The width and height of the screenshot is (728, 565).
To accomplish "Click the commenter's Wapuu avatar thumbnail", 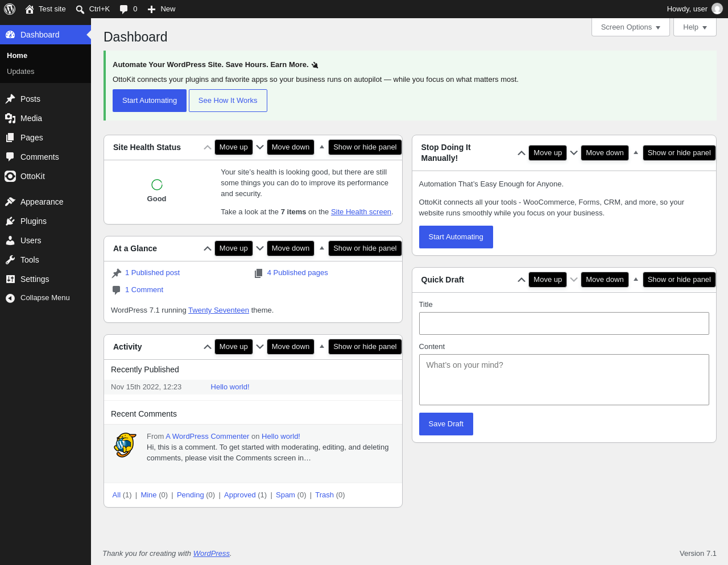I will click(125, 445).
